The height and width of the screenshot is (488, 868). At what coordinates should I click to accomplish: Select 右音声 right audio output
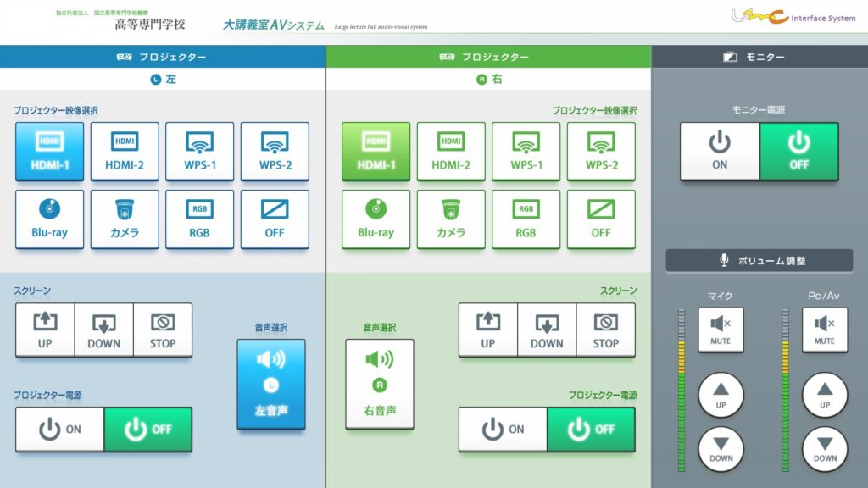tap(380, 384)
